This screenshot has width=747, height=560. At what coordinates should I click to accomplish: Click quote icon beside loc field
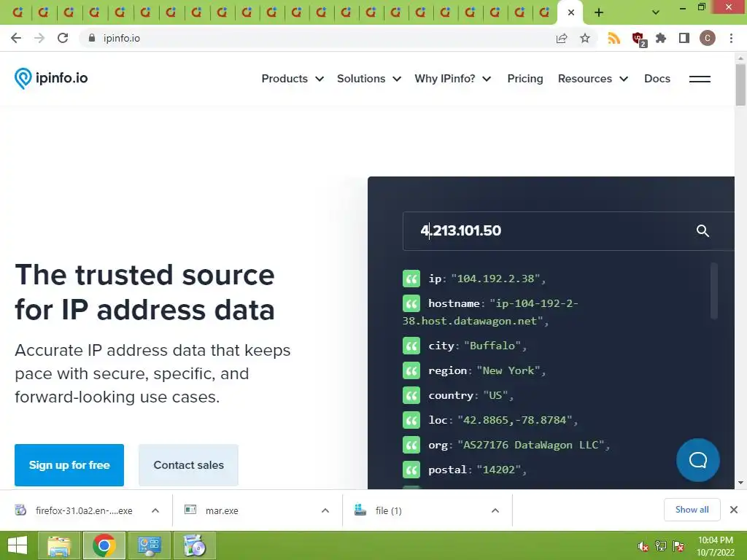(411, 420)
